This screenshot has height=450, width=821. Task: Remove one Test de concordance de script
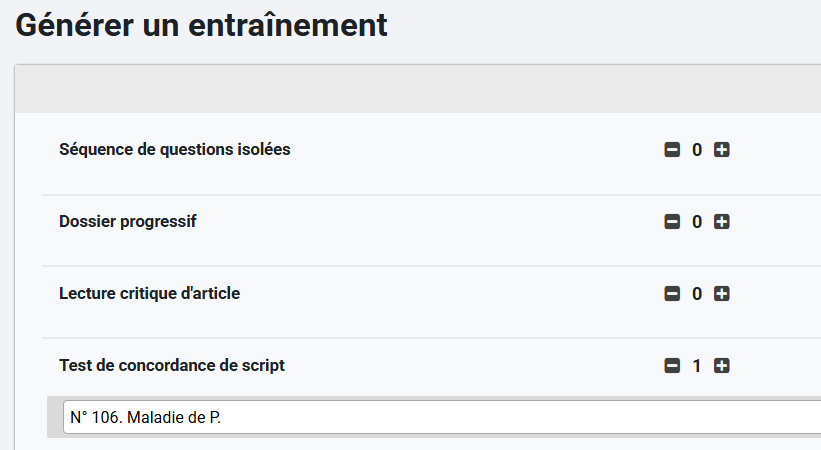672,366
